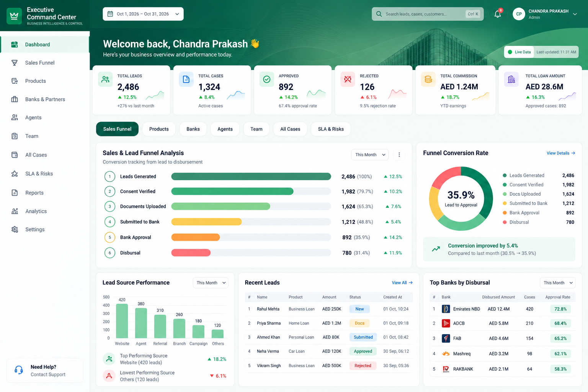Click the Bank Approval orange progress bar

point(195,237)
